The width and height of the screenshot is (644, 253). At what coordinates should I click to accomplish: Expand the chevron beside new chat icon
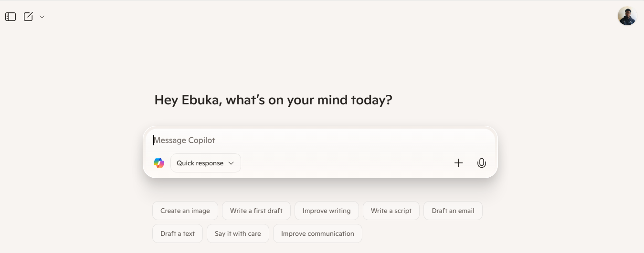coord(42,17)
